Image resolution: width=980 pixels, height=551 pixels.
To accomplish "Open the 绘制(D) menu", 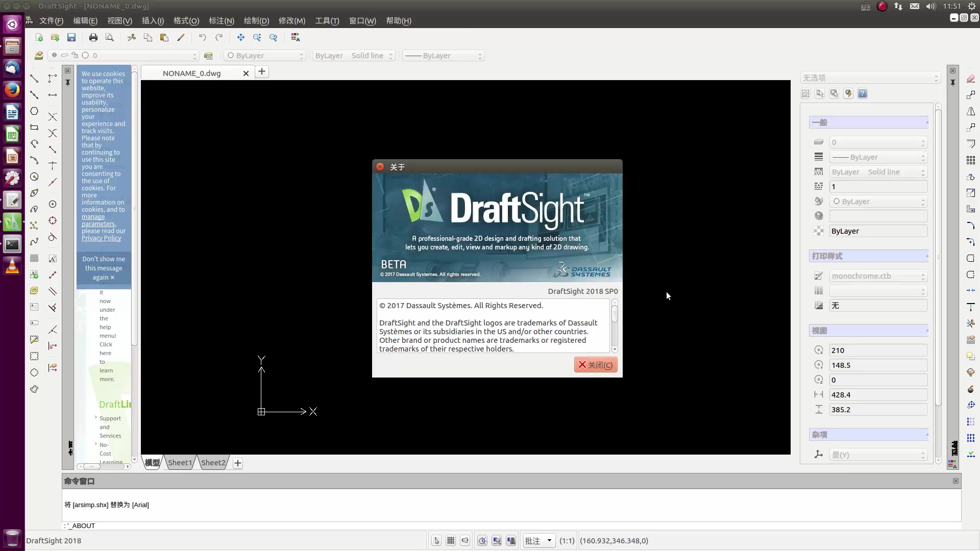I will (256, 21).
